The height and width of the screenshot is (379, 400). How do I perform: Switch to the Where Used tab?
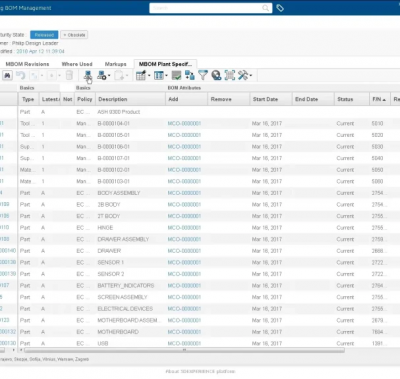[x=77, y=64]
